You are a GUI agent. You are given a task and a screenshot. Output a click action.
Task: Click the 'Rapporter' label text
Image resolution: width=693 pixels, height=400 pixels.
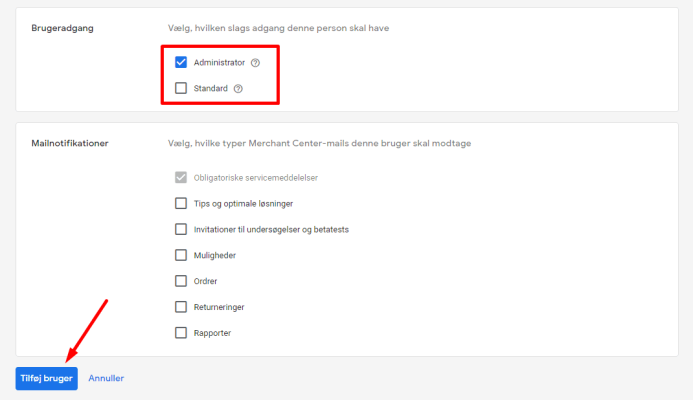[x=213, y=333]
